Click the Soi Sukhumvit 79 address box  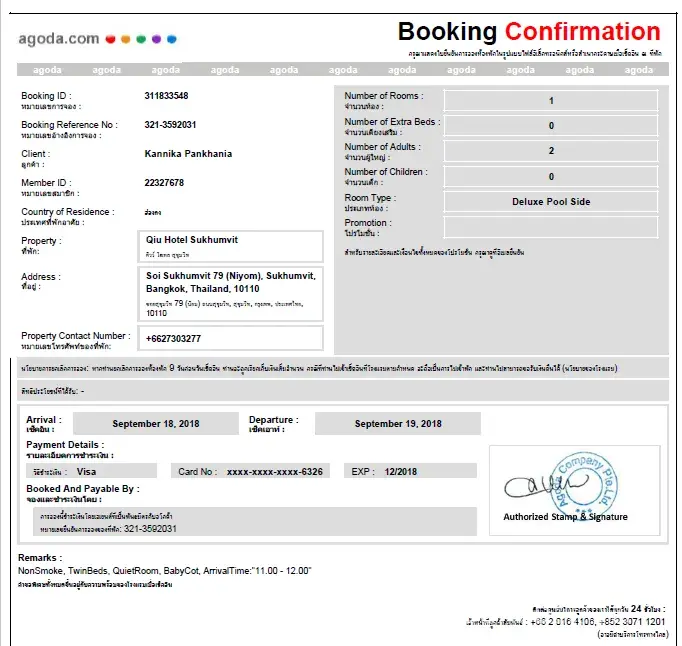tap(231, 294)
